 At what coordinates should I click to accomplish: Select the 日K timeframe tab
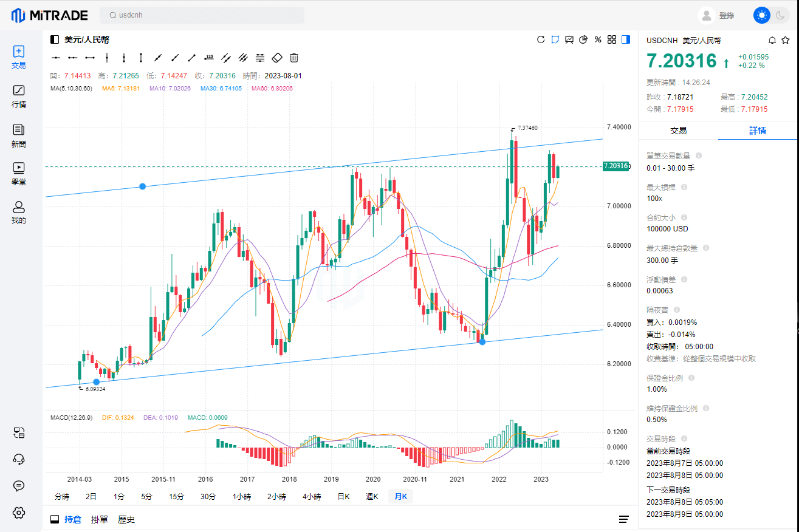tap(343, 496)
